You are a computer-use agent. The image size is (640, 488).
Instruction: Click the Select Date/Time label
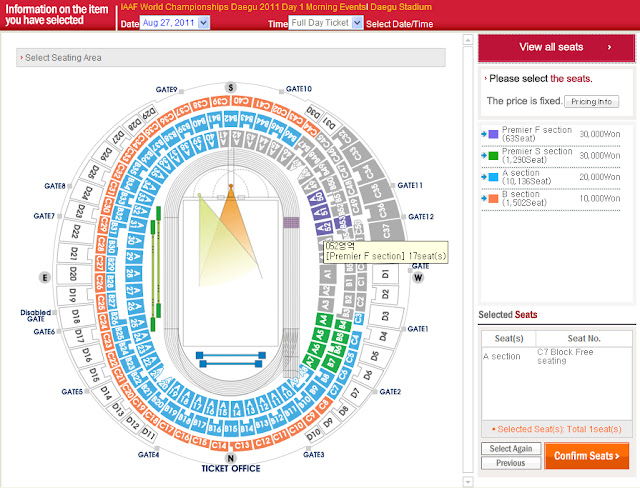(399, 24)
